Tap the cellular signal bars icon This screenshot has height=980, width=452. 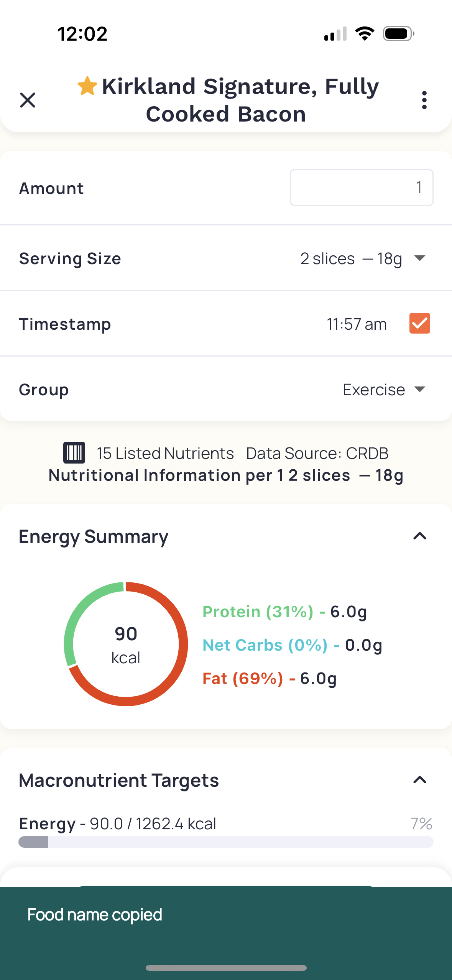pos(335,34)
